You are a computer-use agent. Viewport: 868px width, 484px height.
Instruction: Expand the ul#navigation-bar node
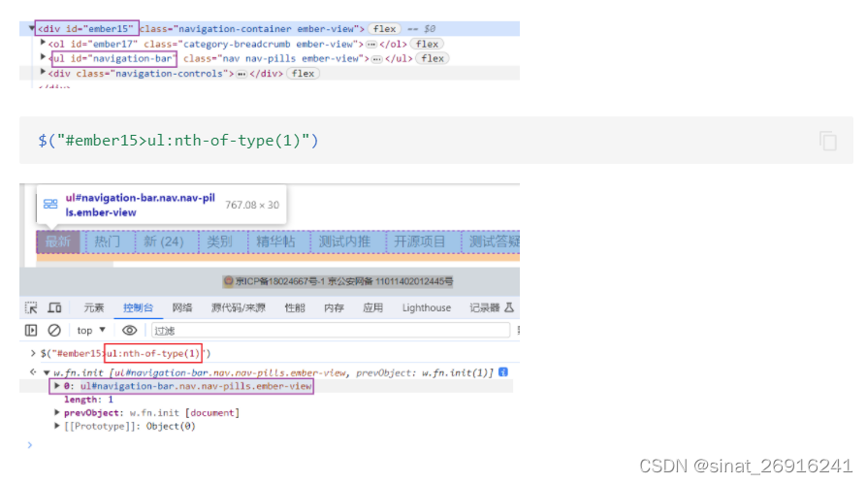point(43,56)
